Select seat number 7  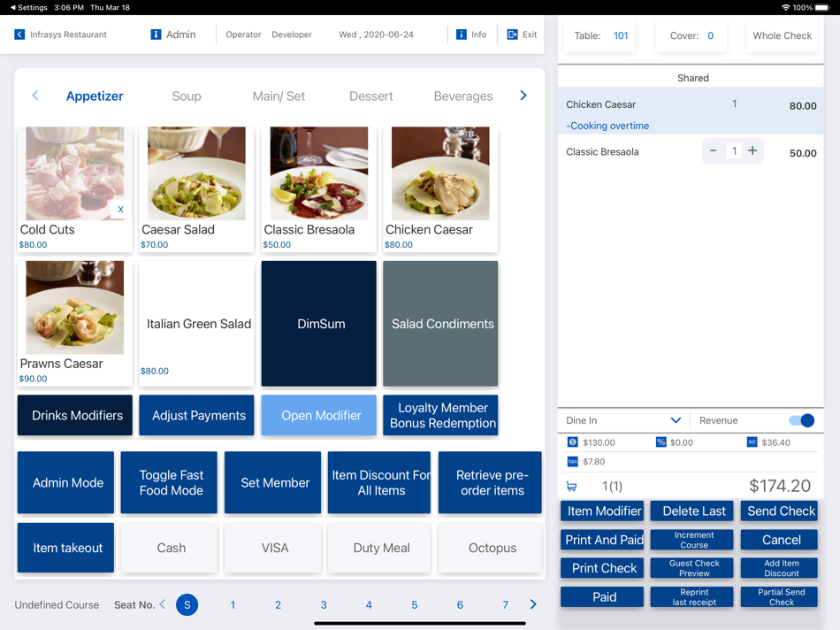(x=505, y=605)
